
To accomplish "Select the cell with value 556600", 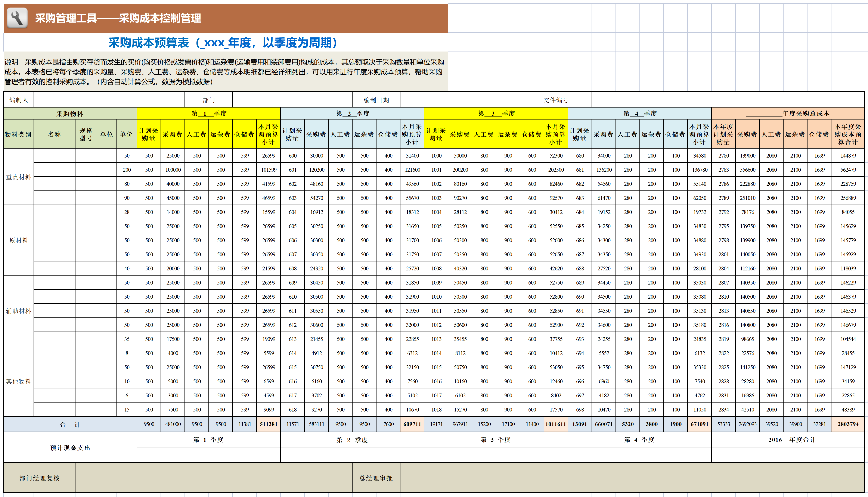I will (x=747, y=170).
